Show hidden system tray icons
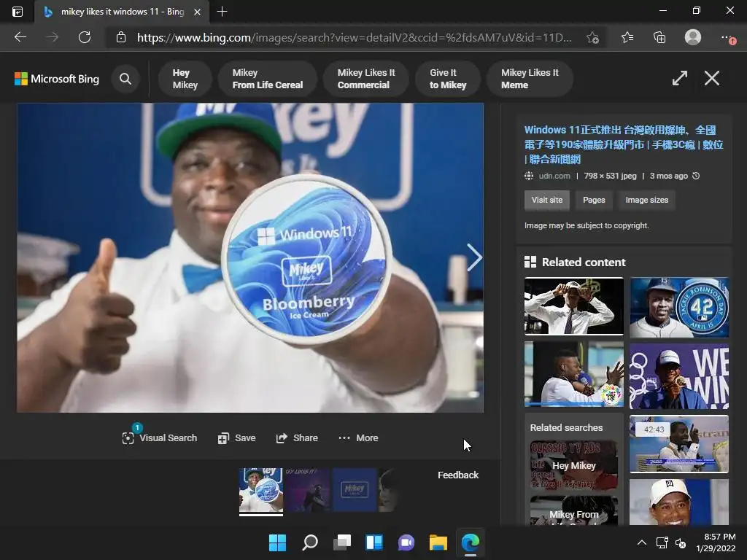 642,542
